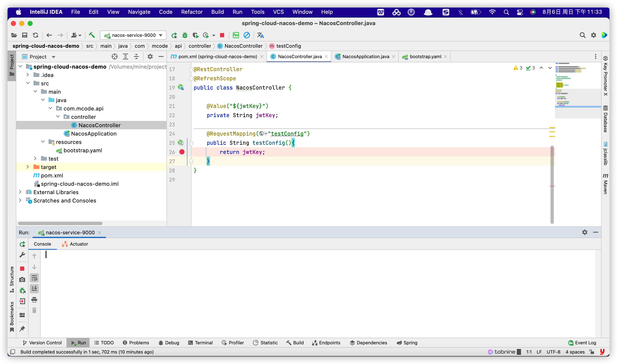Toggle scroll to end in console
Viewport: 617px width, 364px height.
point(34,289)
